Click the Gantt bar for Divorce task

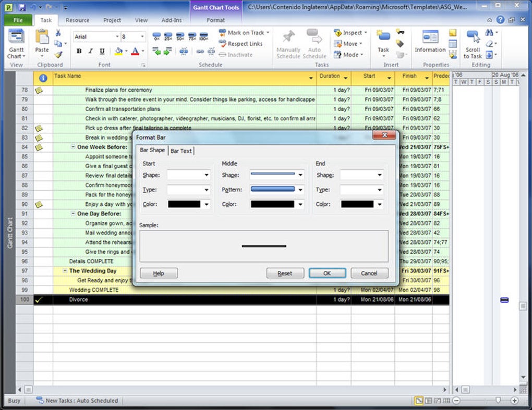coord(504,300)
